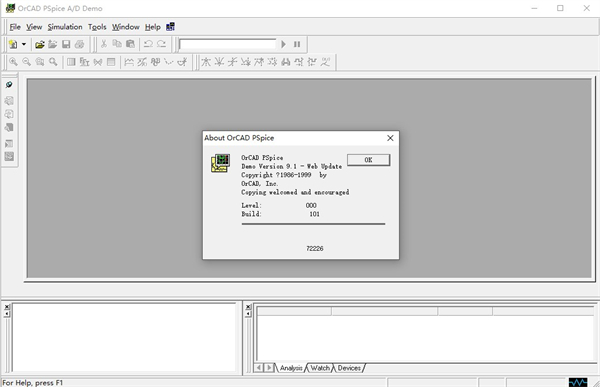Viewport: 600px width, 387px height.
Task: Switch to the Watch tab
Action: [320, 368]
